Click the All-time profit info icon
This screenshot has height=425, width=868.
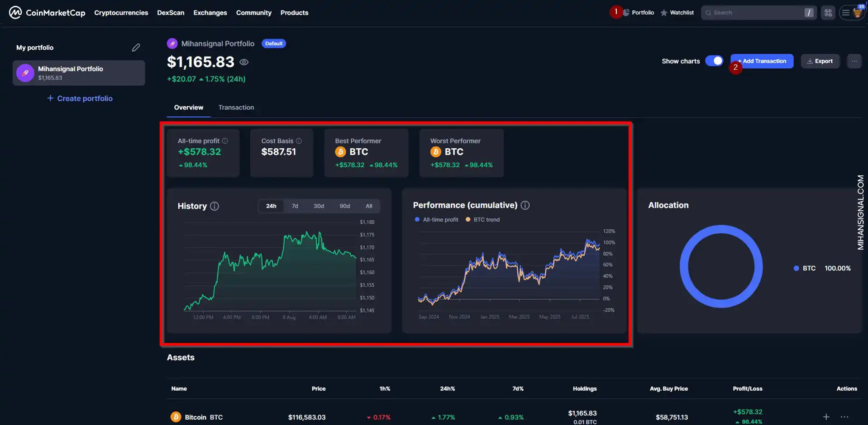click(225, 141)
